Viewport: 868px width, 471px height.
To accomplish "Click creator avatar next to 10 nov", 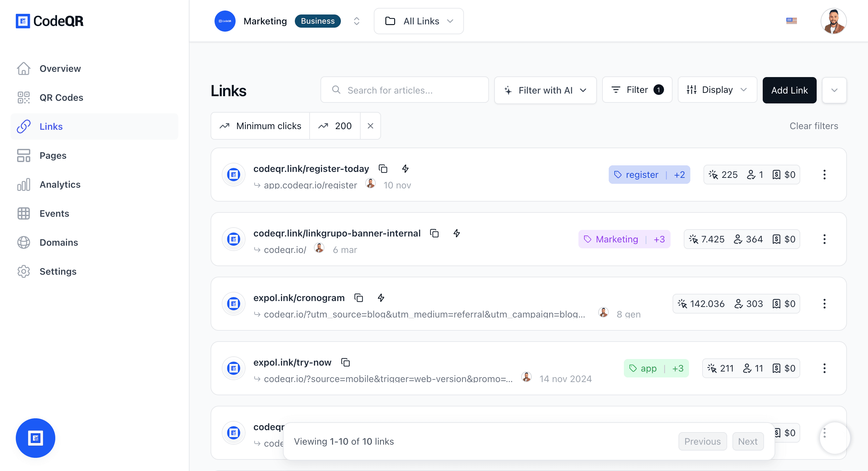I will 370,183.
